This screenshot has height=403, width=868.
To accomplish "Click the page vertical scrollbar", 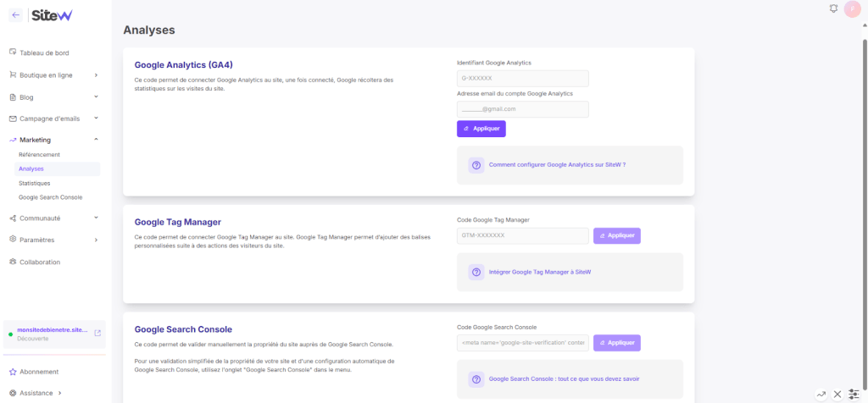I will [x=864, y=213].
